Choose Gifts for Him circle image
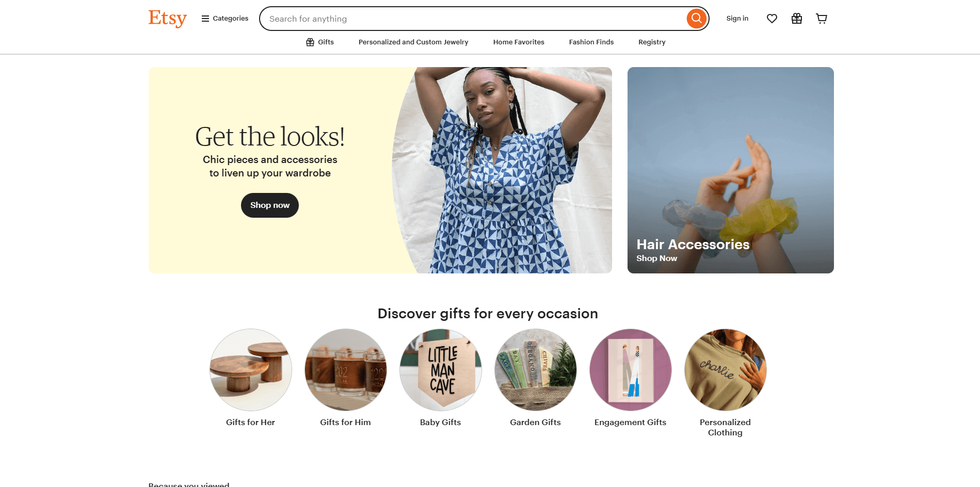This screenshot has width=980, height=487. (x=346, y=370)
